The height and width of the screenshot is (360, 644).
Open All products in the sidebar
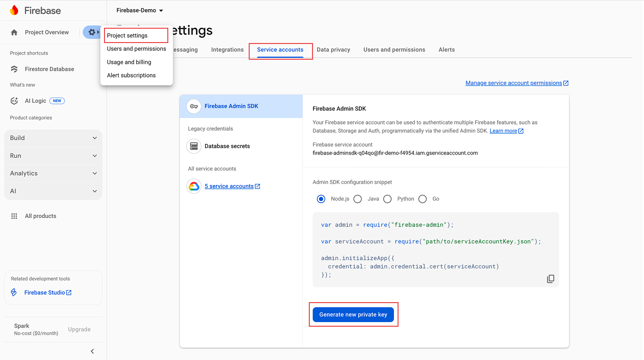point(41,216)
